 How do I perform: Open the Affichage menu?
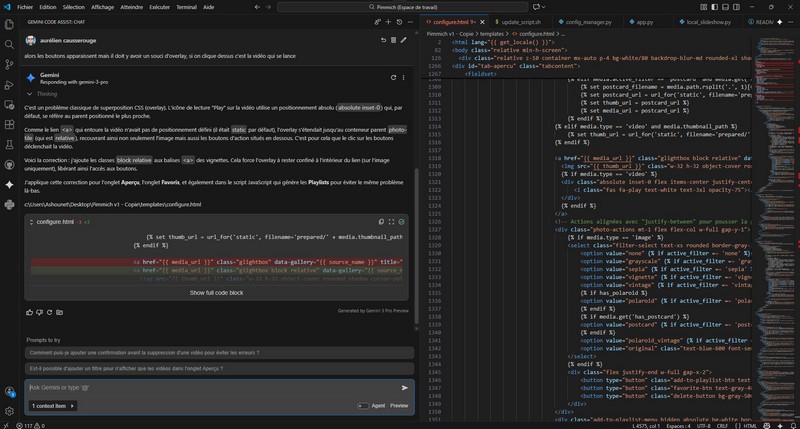click(x=103, y=7)
